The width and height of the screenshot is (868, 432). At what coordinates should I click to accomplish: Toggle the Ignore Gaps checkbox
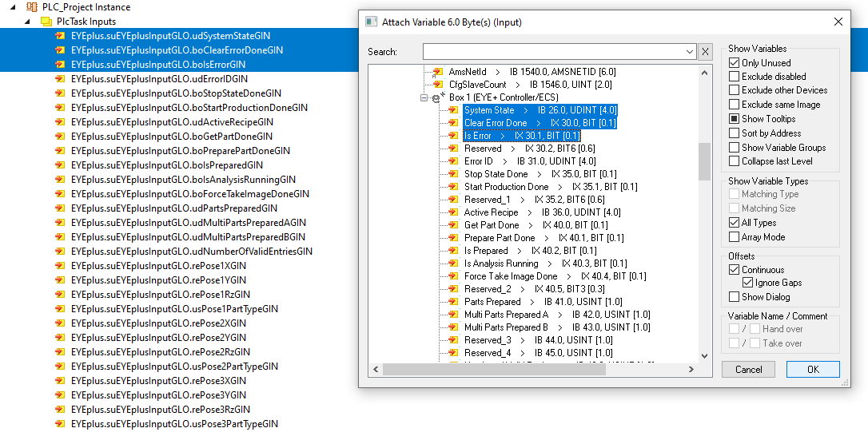[748, 283]
